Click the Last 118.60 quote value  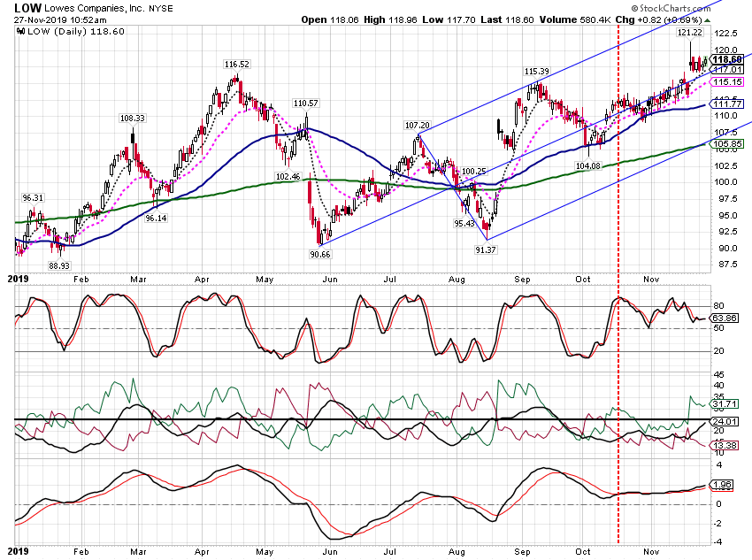coord(507,19)
